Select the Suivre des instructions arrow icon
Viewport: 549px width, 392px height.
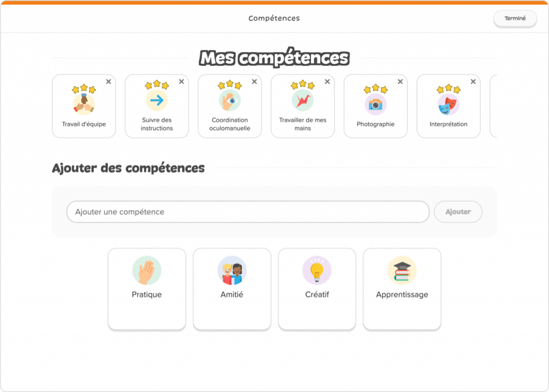click(157, 100)
